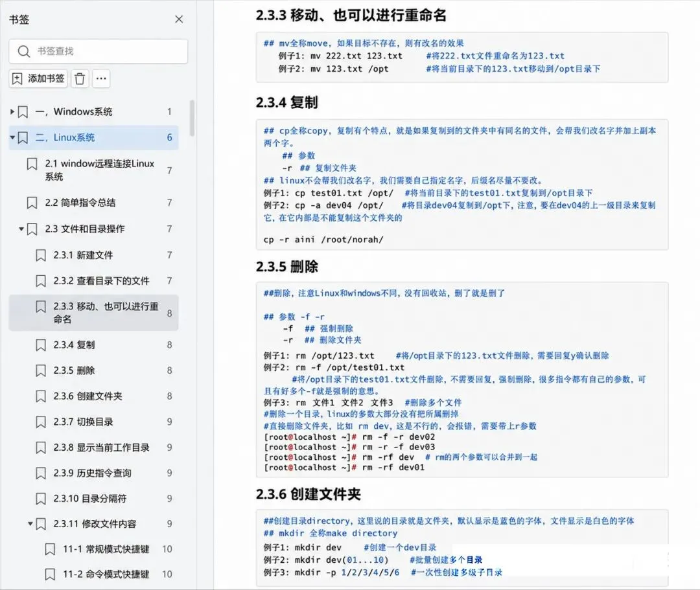Image resolution: width=700 pixels, height=590 pixels.
Task: Click the text 例子3: mkdir -p 1/2/3/4/5/6
Action: coord(331,572)
